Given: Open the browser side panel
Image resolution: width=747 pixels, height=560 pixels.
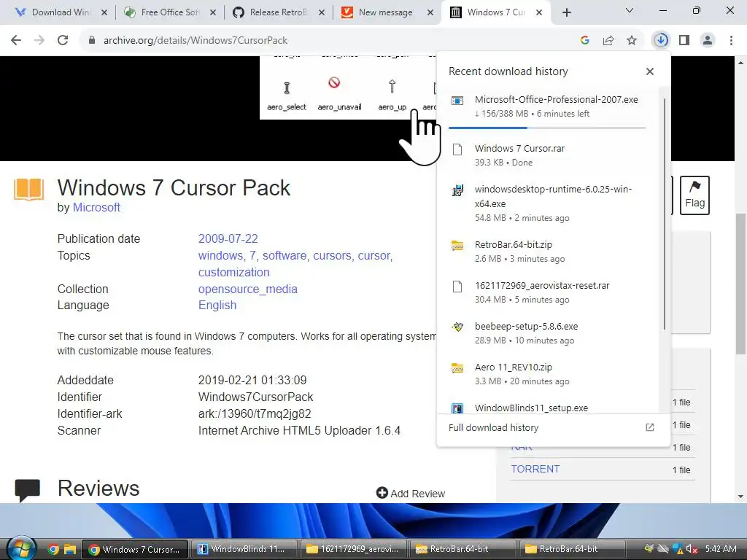Looking at the screenshot, I should 684,41.
